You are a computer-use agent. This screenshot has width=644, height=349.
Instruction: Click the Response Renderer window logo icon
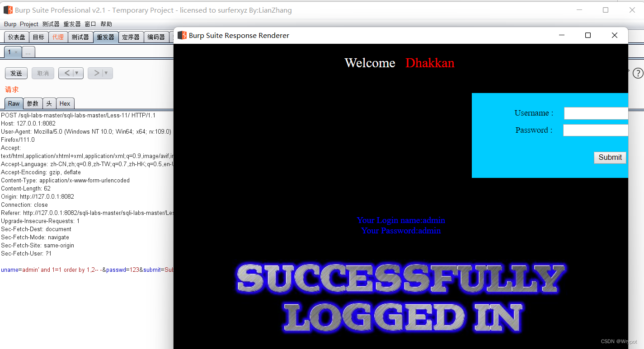(x=182, y=35)
